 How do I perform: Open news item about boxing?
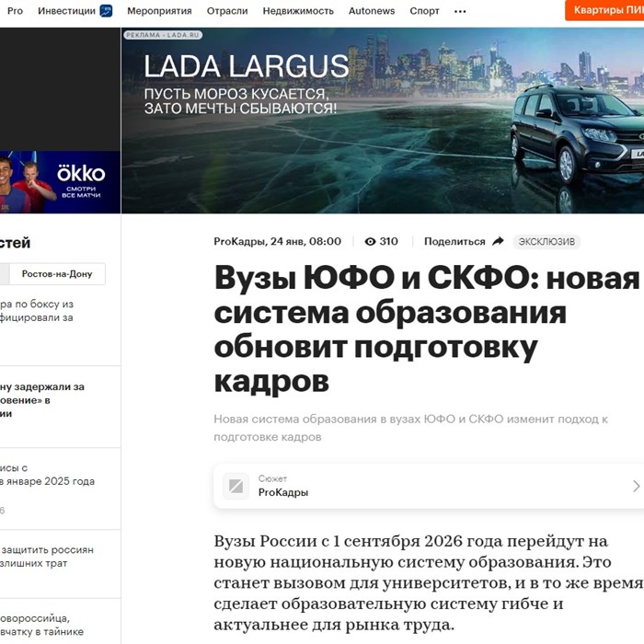click(x=37, y=311)
